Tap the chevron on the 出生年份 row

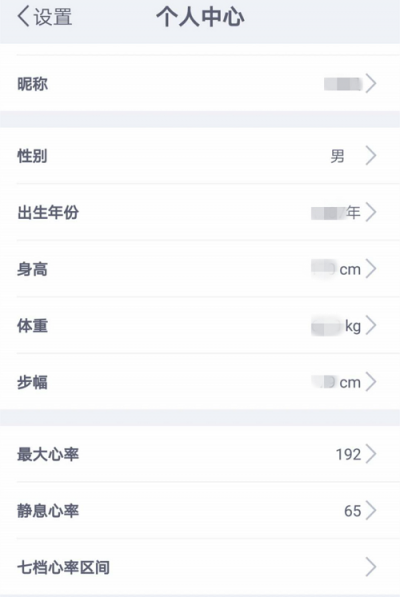pos(371,212)
